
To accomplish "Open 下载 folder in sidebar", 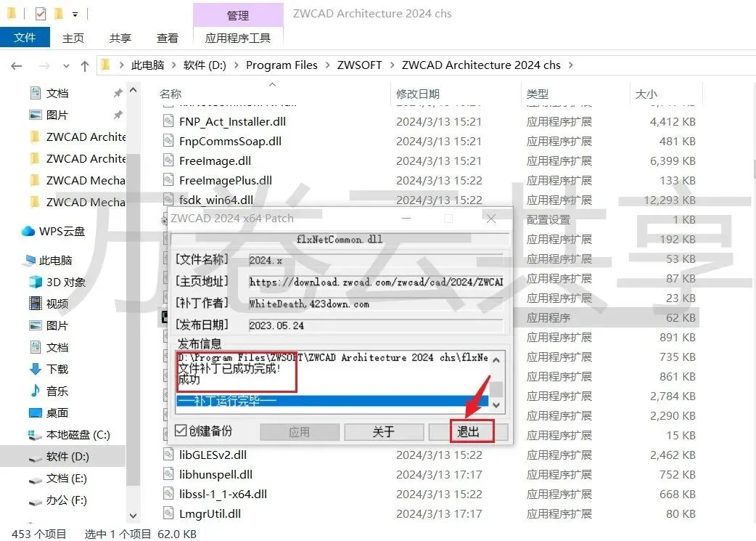I will pos(57,369).
